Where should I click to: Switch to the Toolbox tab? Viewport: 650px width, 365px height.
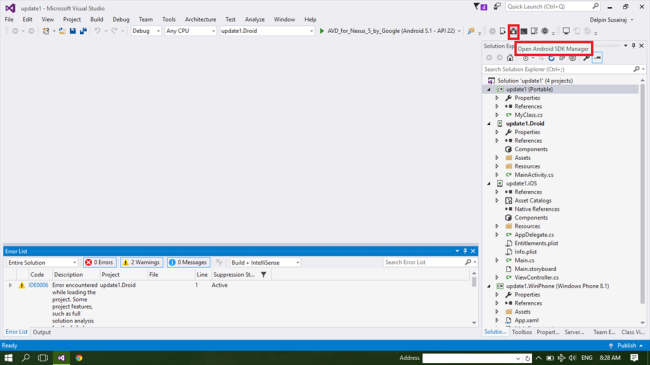(x=521, y=332)
